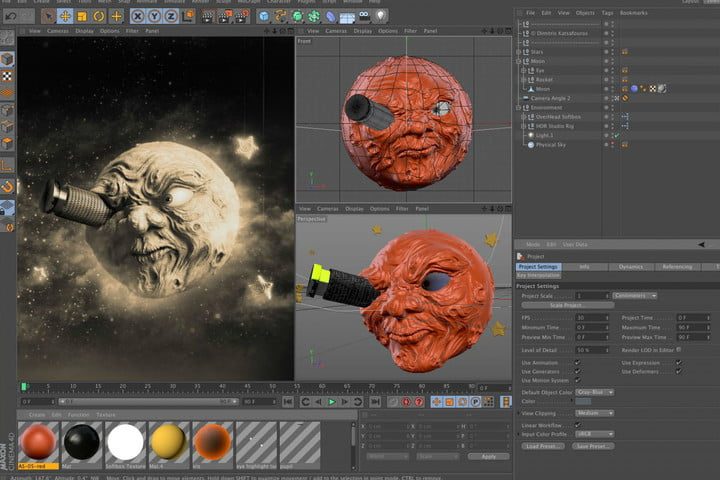Jump to the start of the animation

pyautogui.click(x=288, y=402)
